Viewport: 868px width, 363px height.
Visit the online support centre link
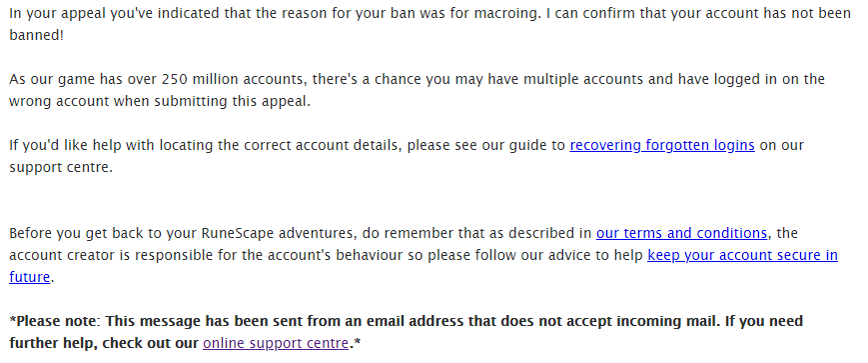pos(276,344)
